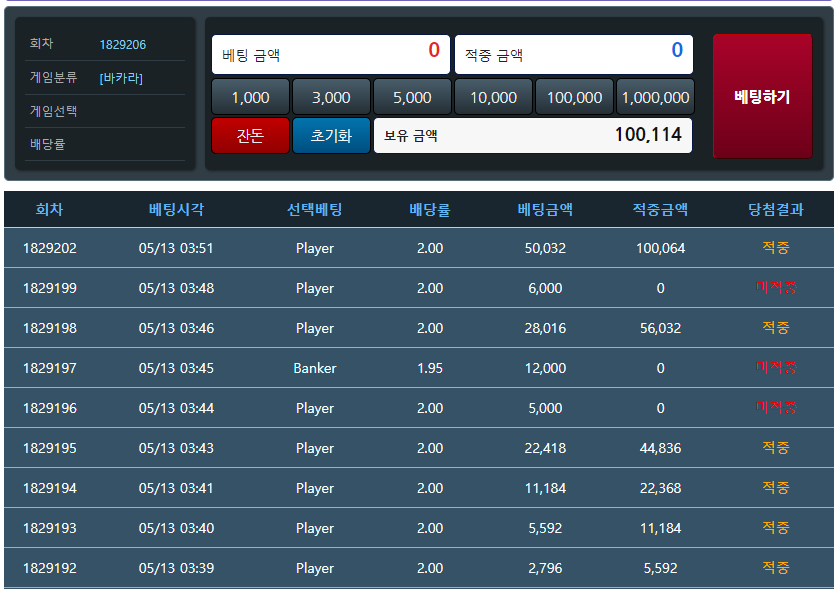This screenshot has height=589, width=835.
Task: Click bet amount 2,796
Action: pos(545,568)
